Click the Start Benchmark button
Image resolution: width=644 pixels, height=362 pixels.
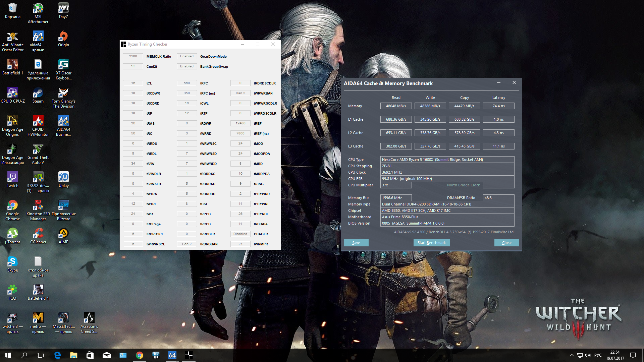(431, 243)
